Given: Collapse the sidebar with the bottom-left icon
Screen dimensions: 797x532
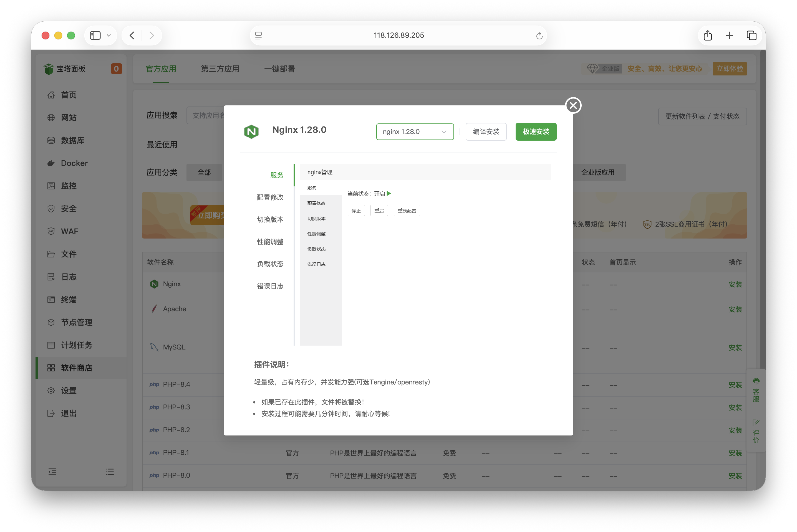Looking at the screenshot, I should [x=52, y=472].
